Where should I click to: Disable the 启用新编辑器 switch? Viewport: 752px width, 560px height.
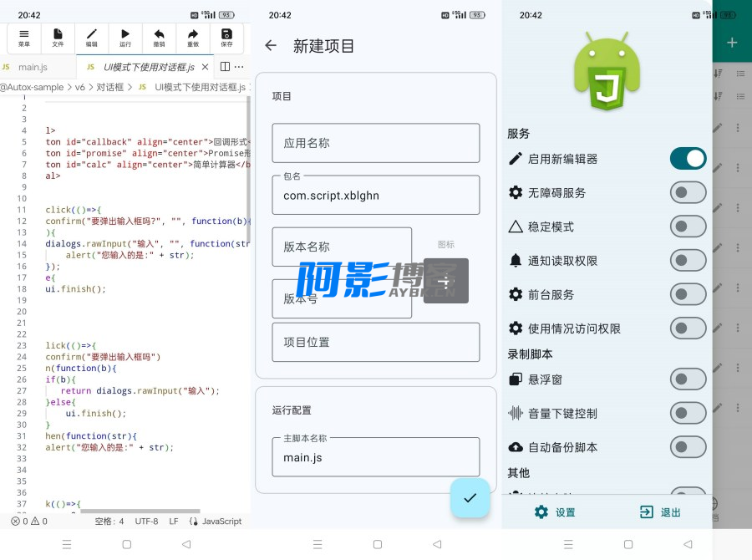click(x=688, y=159)
